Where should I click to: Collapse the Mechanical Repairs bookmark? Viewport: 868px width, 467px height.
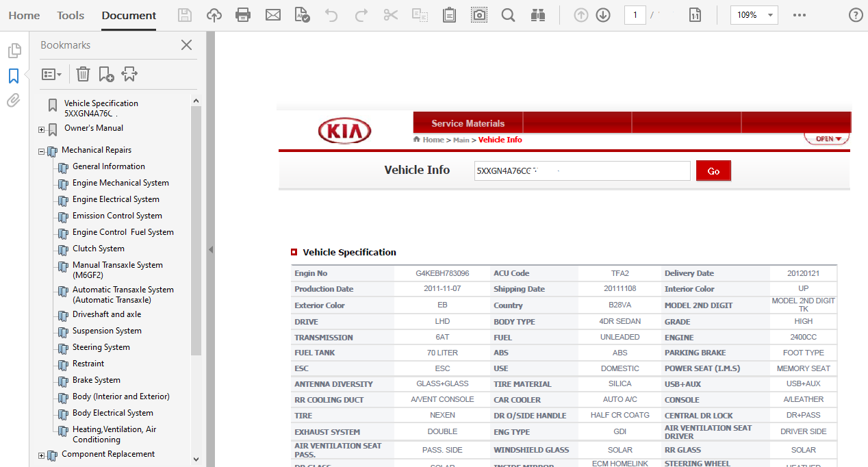(42, 151)
